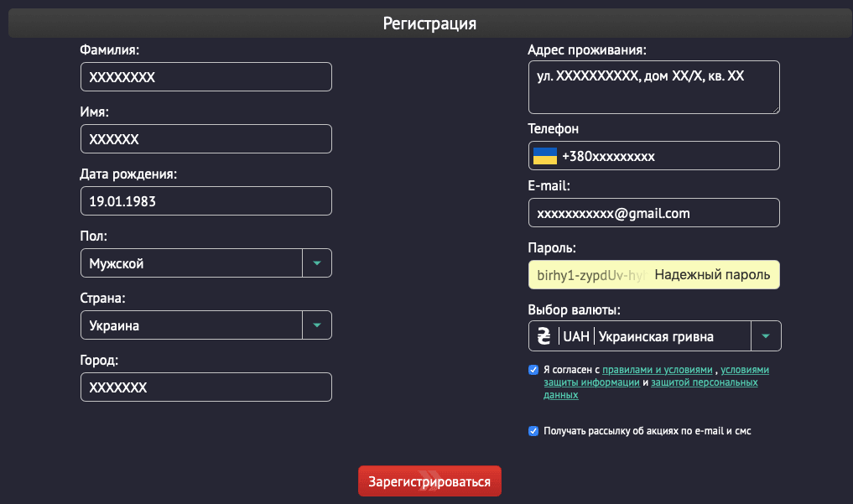This screenshot has width=853, height=504.
Task: Click the Ukrainian flag icon in phone field
Action: pos(545,155)
